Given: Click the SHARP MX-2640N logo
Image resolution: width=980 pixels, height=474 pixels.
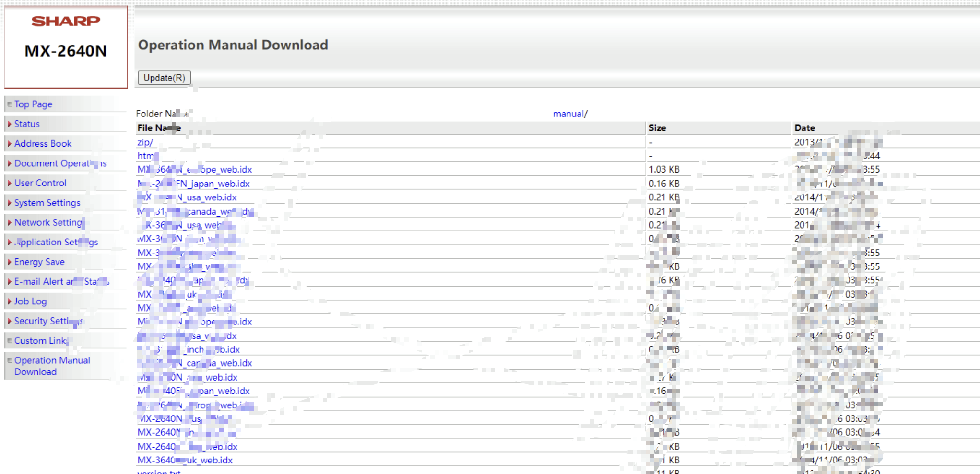Looking at the screenshot, I should tap(66, 38).
